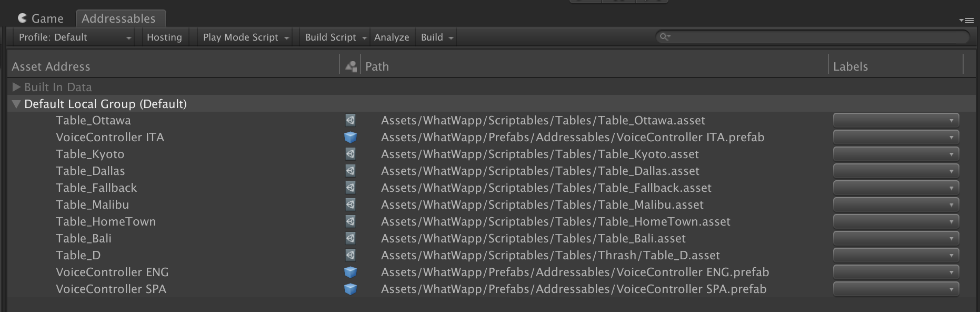980x312 pixels.
Task: Open the Profile: Default dropdown
Action: point(74,37)
